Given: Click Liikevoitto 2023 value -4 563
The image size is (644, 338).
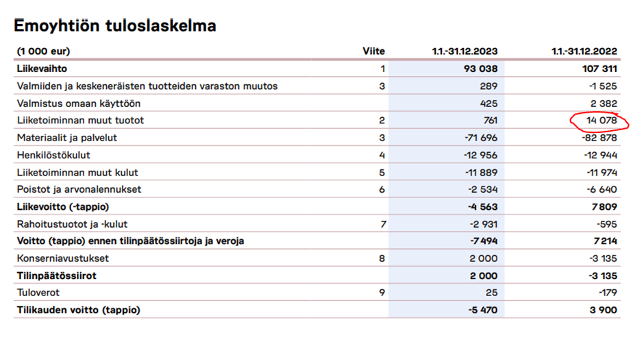Looking at the screenshot, I should point(482,206).
